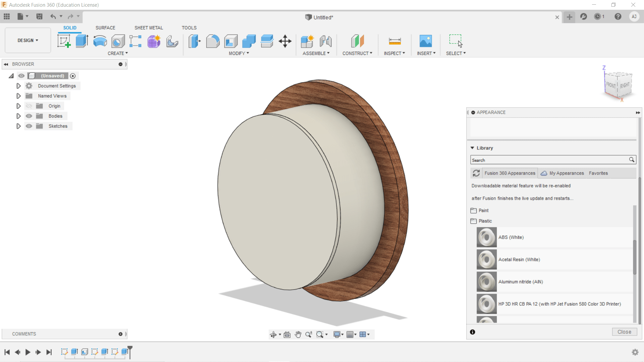Click the Fillet tool icon
The width and height of the screenshot is (644, 362).
213,41
